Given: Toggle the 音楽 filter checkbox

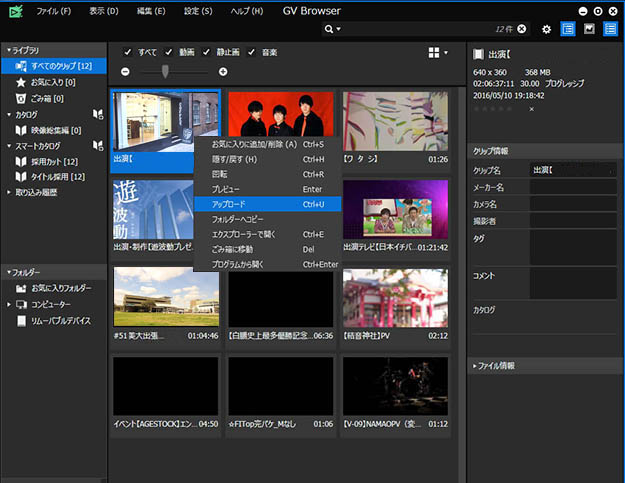Looking at the screenshot, I should (x=253, y=52).
